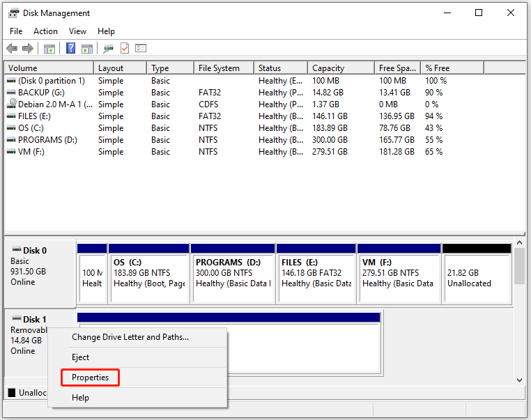Sort by the Free Space column header
This screenshot has height=420, width=531.
398,68
